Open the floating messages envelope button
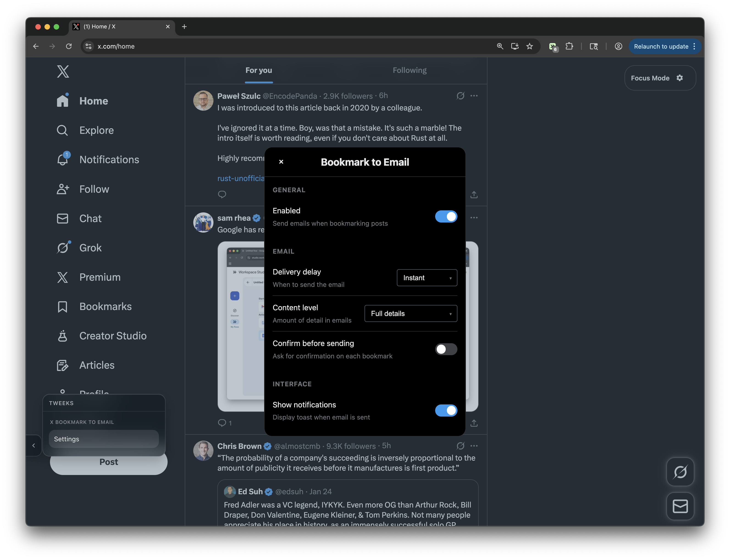The height and width of the screenshot is (560, 730). click(x=680, y=506)
